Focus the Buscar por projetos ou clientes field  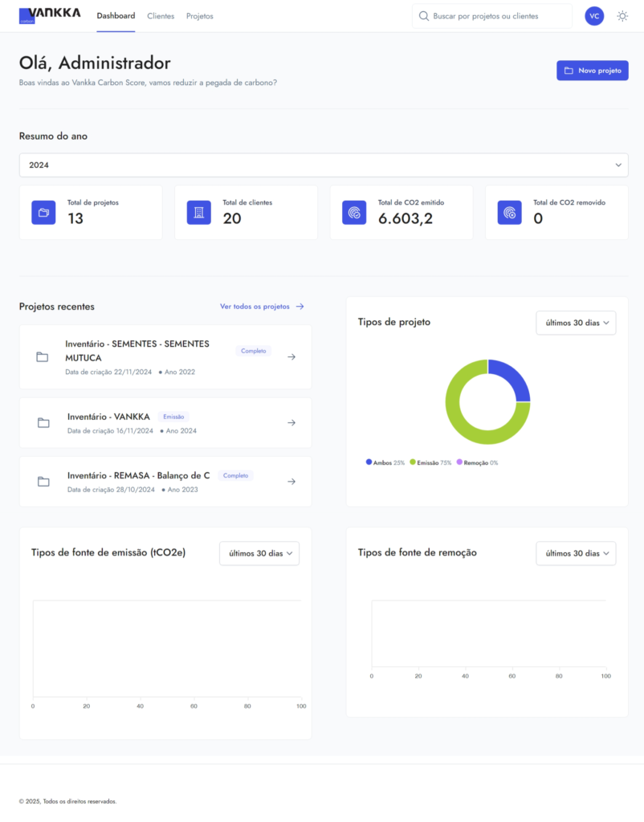coord(498,16)
